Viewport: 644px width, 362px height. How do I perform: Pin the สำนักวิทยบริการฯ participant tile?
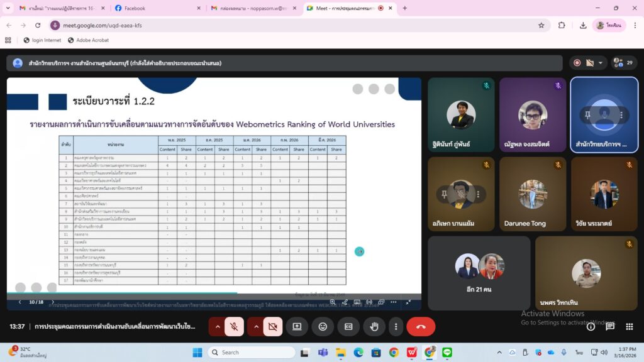click(x=588, y=115)
